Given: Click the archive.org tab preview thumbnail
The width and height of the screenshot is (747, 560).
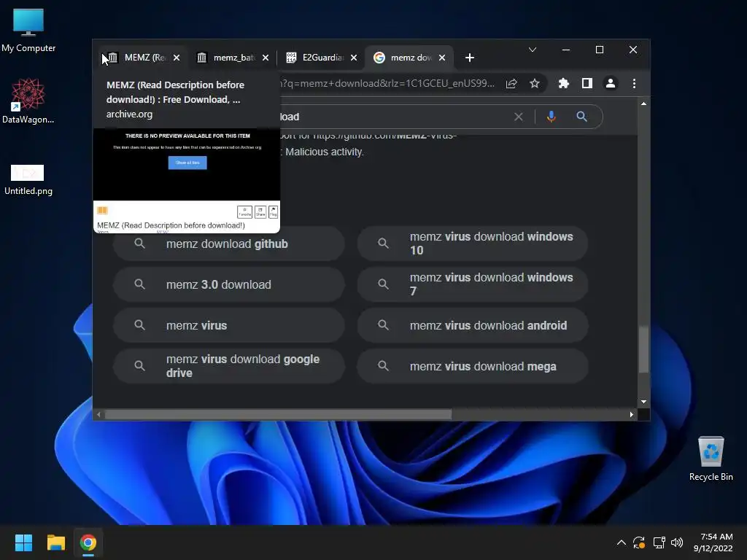Looking at the screenshot, I should [187, 181].
